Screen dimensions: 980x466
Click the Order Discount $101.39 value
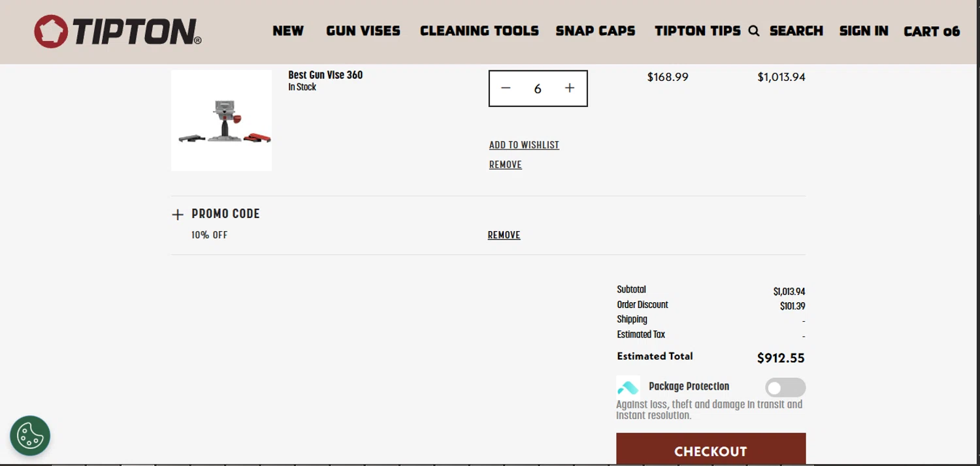point(792,305)
